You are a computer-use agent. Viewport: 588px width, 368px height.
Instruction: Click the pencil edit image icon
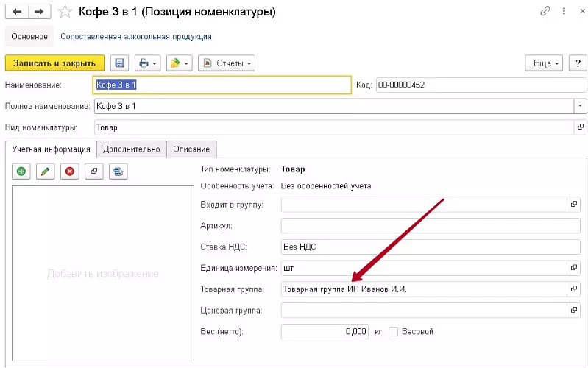click(45, 171)
